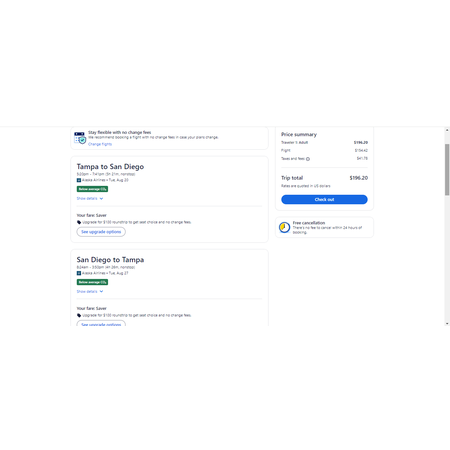Viewport: 450px width, 450px height.
Task: Expand Show details for San Diego to Tampa
Action: tap(90, 291)
